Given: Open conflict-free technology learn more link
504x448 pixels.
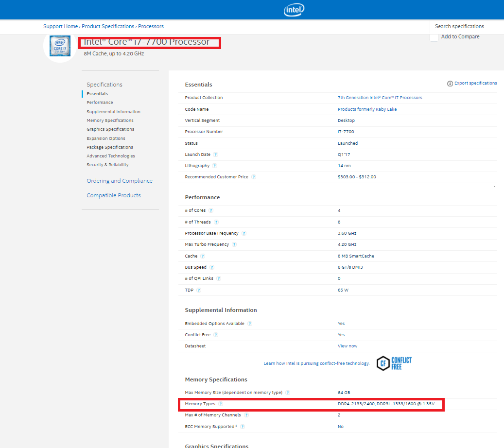Looking at the screenshot, I should [x=316, y=363].
